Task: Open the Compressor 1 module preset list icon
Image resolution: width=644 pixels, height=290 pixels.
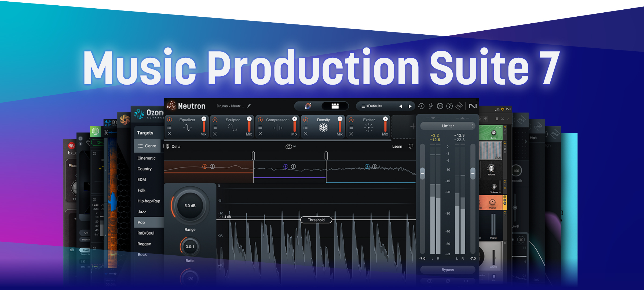Action: (260, 127)
